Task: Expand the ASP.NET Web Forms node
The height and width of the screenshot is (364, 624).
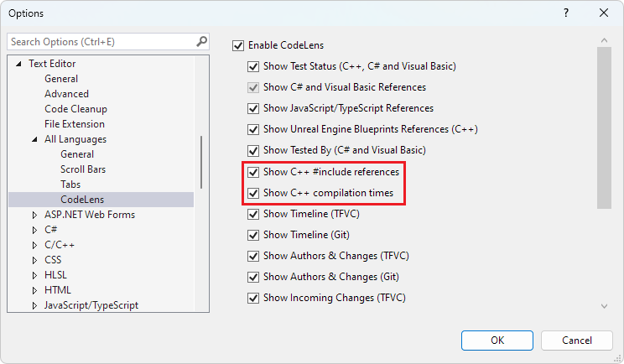Action: pos(34,215)
